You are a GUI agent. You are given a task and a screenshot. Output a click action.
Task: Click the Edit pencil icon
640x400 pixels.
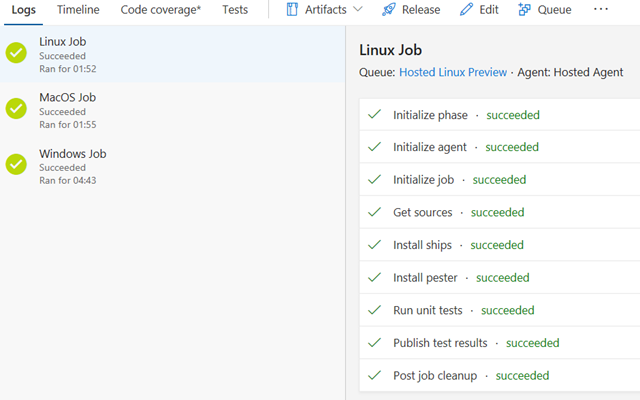point(466,10)
